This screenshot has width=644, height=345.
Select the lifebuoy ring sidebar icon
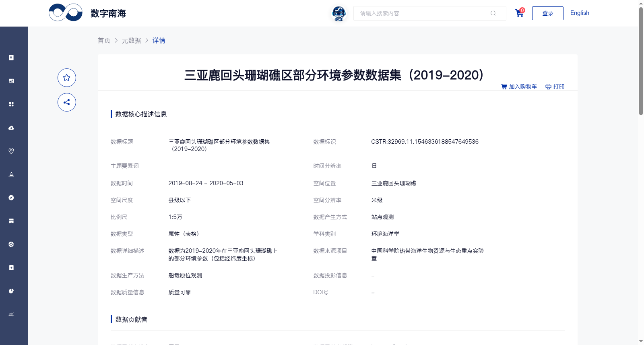(11, 244)
